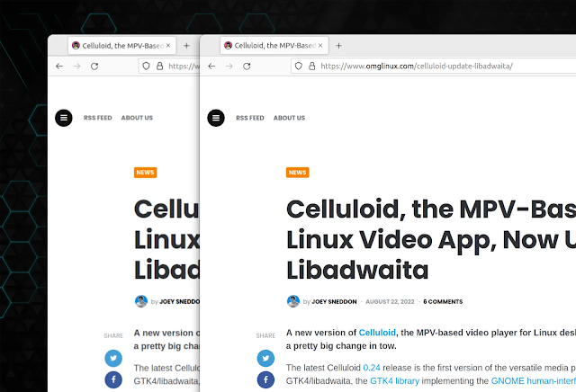The image size is (576, 392).
Task: Close the Celluloid tab in the front window
Action: click(320, 45)
